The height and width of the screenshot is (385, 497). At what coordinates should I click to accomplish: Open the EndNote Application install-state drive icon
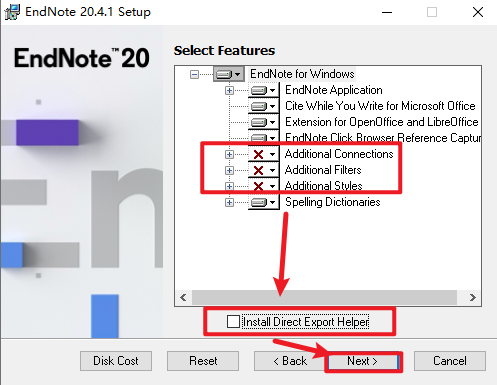pyautogui.click(x=263, y=90)
